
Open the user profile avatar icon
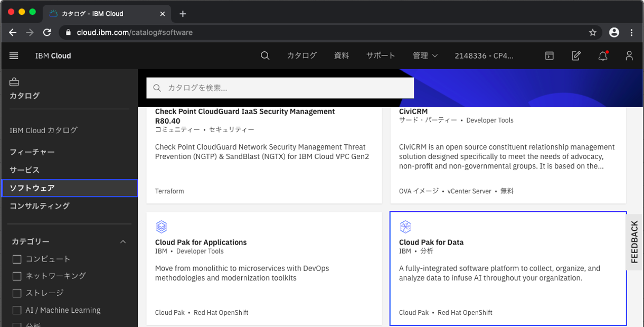coord(629,55)
